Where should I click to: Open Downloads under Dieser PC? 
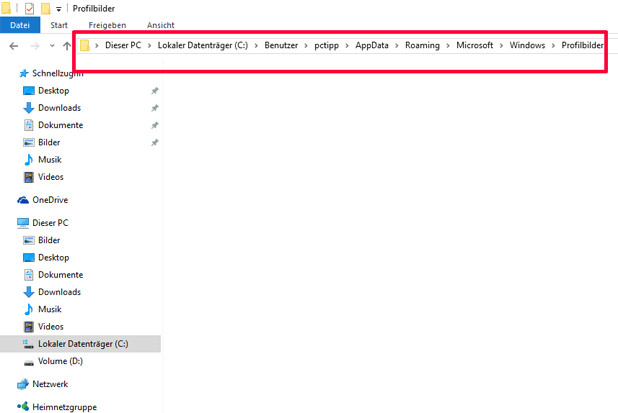(59, 292)
